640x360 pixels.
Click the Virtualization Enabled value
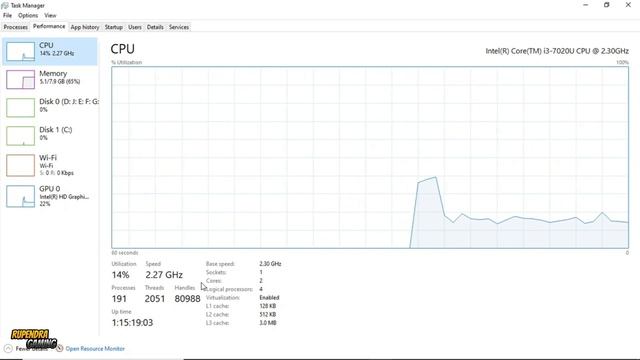[269, 298]
